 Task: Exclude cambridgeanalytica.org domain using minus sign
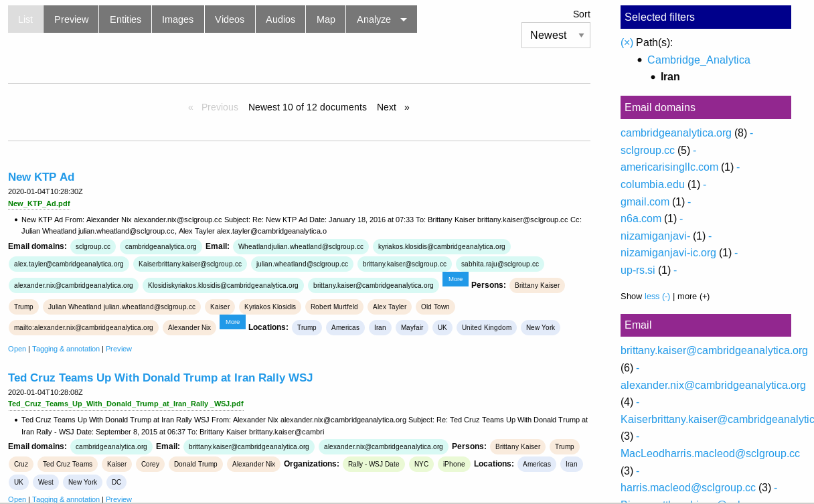point(751,133)
